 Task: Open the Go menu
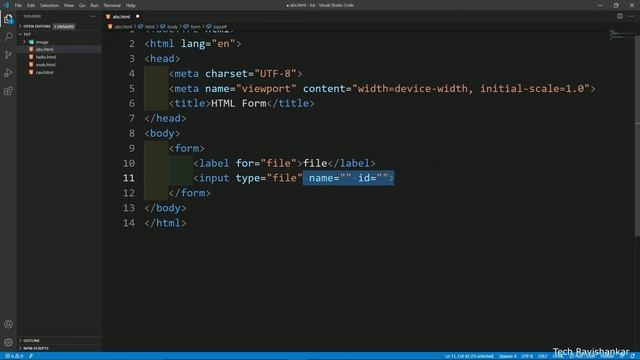click(82, 5)
